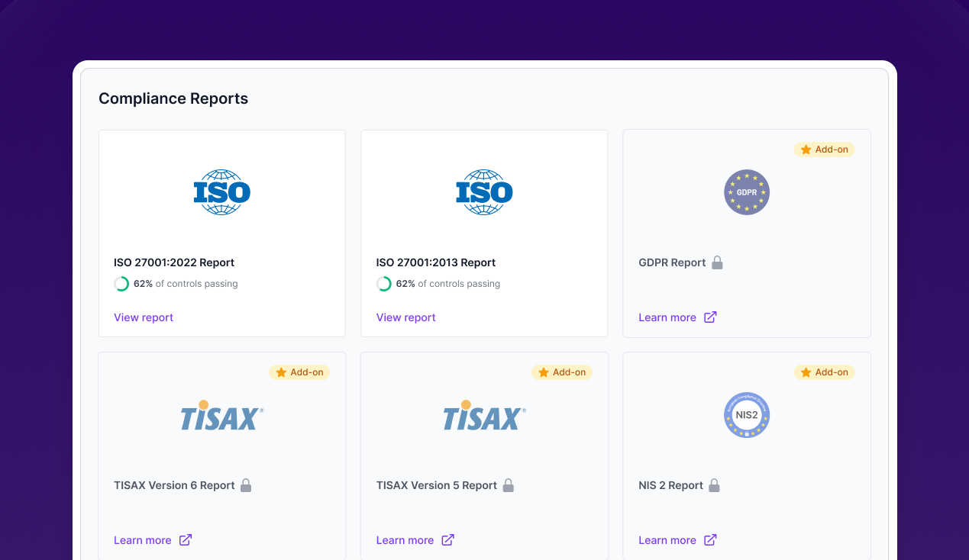
Task: Click the external link icon on the TISAX Version 5 card
Action: [x=448, y=540]
